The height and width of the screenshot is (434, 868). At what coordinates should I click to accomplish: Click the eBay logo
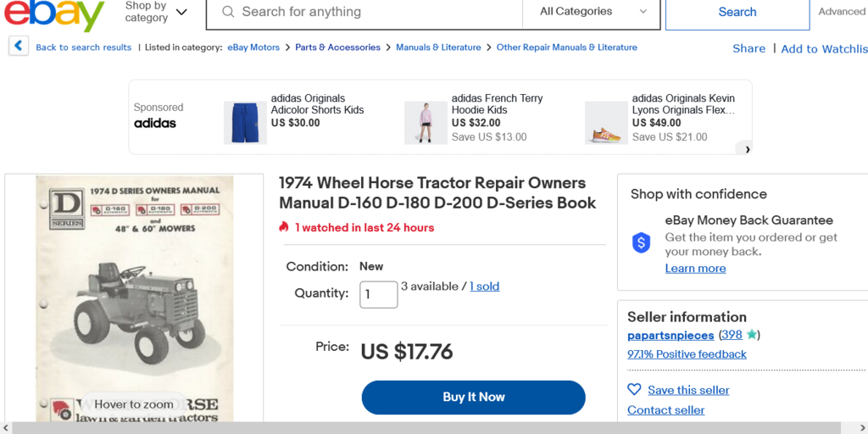coord(54,14)
